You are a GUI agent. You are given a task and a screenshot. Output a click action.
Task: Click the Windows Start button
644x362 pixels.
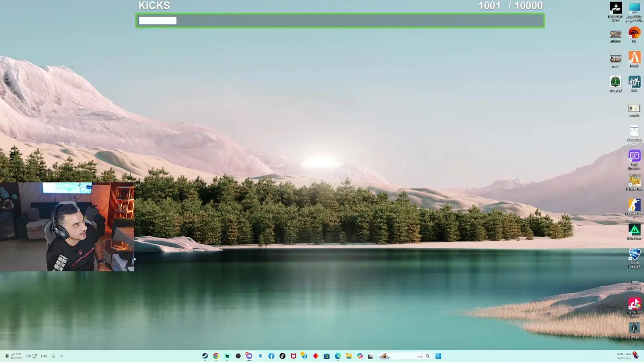tap(438, 356)
